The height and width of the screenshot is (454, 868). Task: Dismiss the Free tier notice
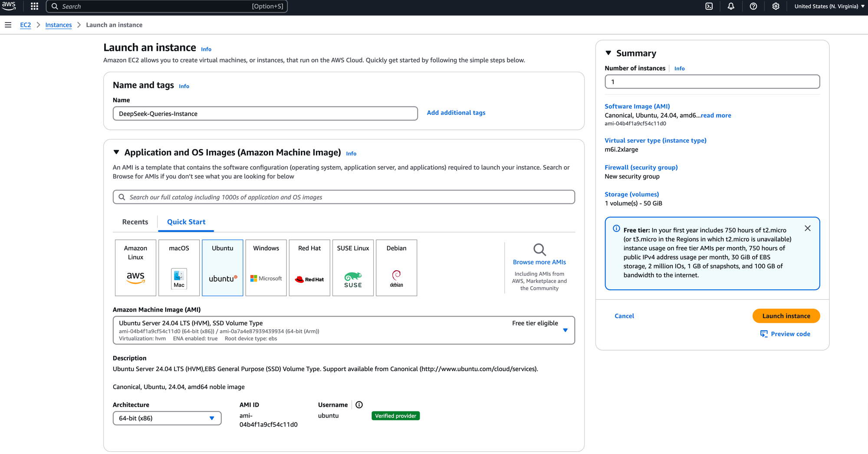coord(807,228)
